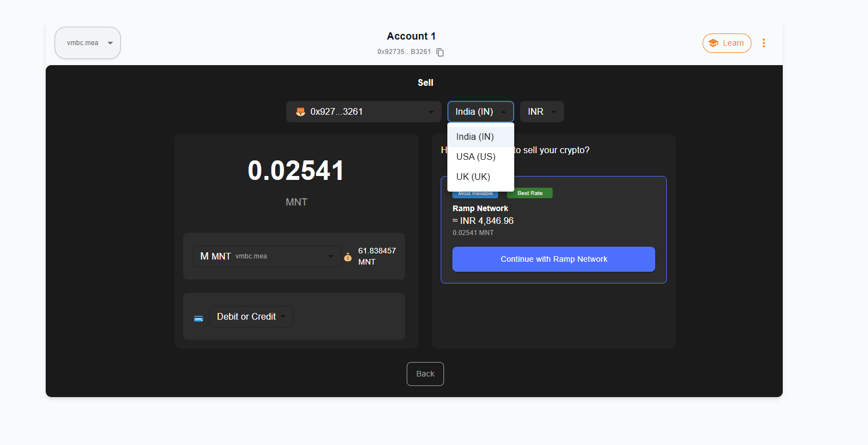Click Continue with Ramp Network
This screenshot has width=868, height=445.
click(x=554, y=259)
